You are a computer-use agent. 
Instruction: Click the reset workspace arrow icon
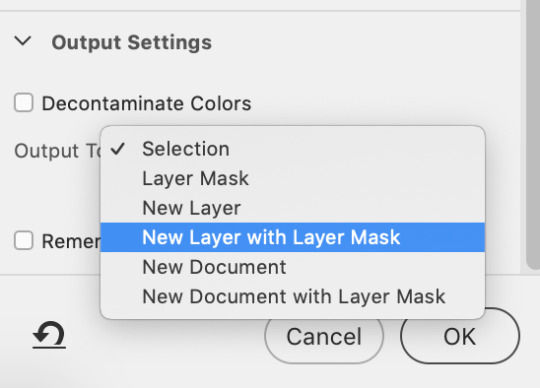[x=49, y=335]
